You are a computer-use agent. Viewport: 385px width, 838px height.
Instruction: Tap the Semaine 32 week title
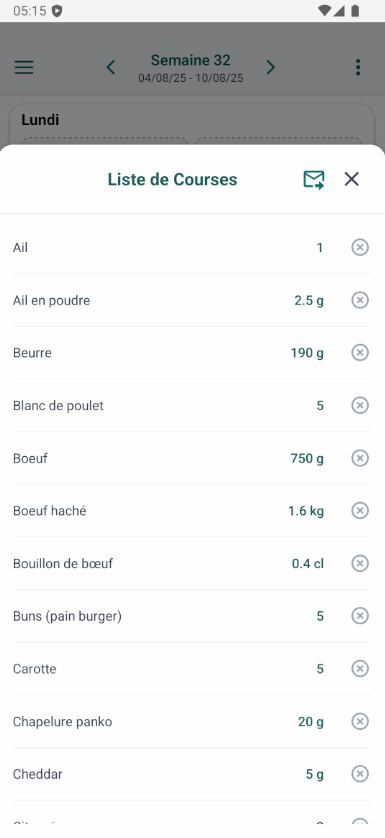pos(190,60)
